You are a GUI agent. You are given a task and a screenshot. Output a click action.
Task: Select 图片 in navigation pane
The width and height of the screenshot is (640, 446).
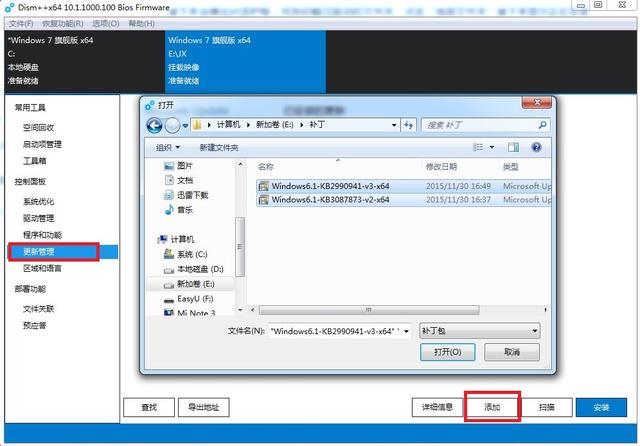pyautogui.click(x=178, y=166)
